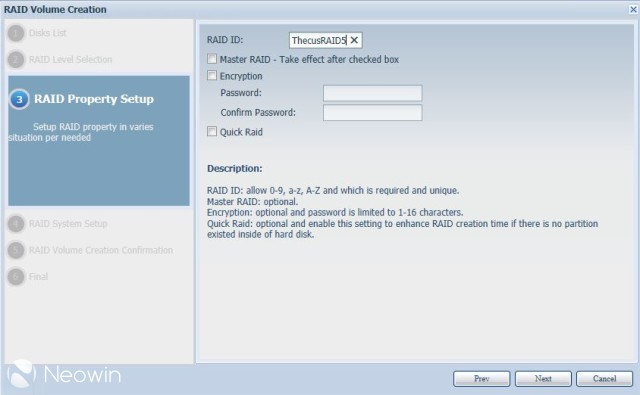Click step 6 Final number icon
The image size is (640, 395).
point(16,277)
